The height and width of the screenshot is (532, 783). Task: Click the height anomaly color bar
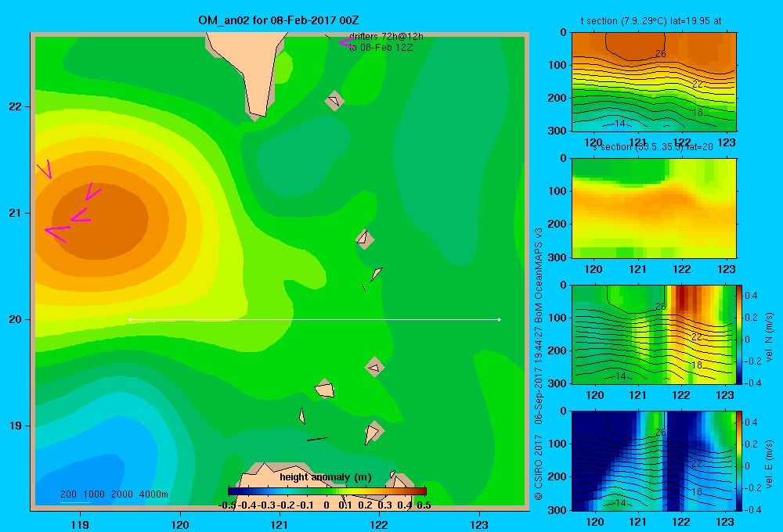point(327,491)
